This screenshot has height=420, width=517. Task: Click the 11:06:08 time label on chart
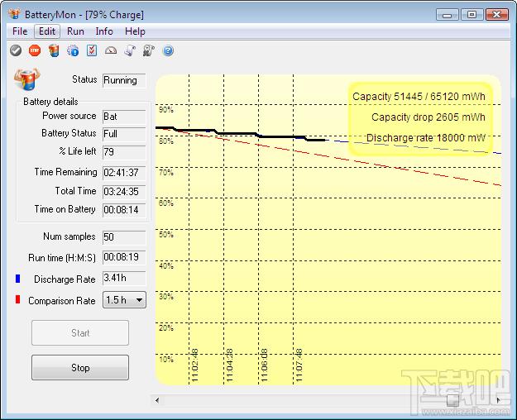[265, 365]
